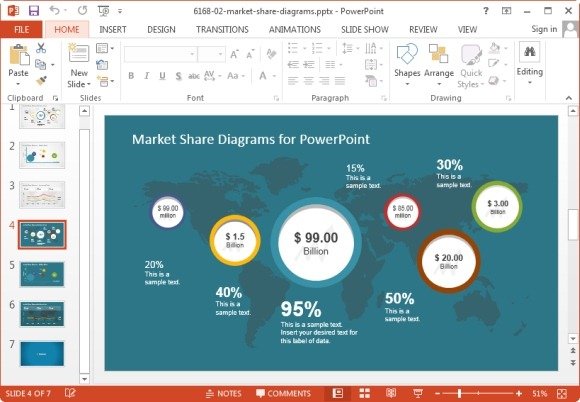Switch to Reading View
This screenshot has width=580, height=402.
391,393
